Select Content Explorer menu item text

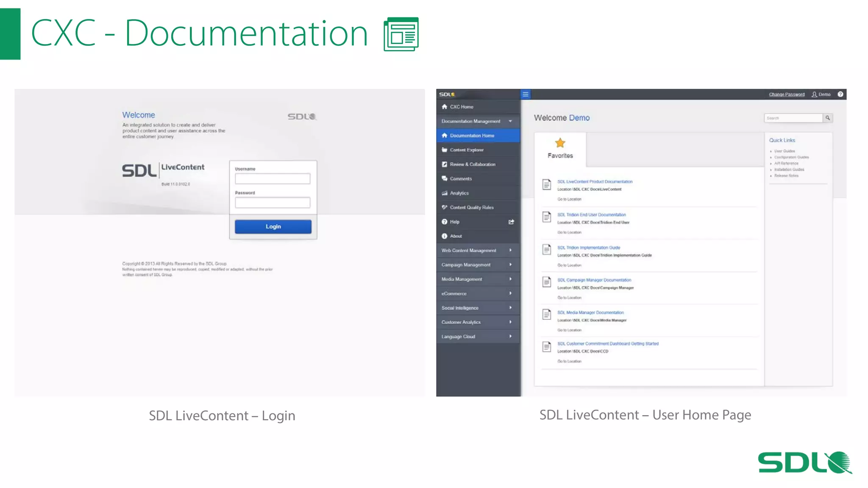pos(467,150)
